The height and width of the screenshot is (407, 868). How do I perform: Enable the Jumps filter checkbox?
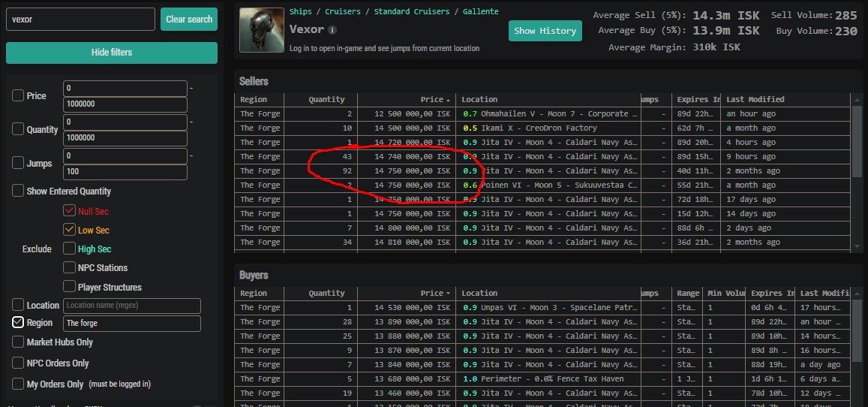point(18,163)
